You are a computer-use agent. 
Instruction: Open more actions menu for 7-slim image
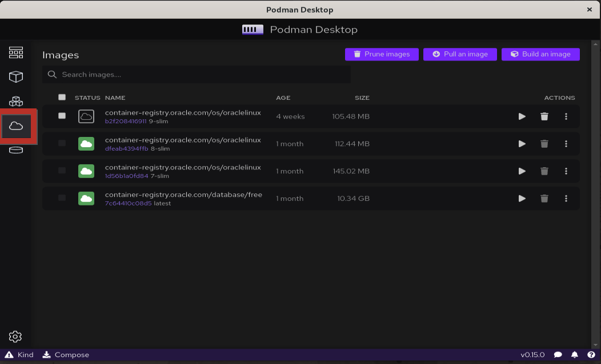click(x=566, y=171)
